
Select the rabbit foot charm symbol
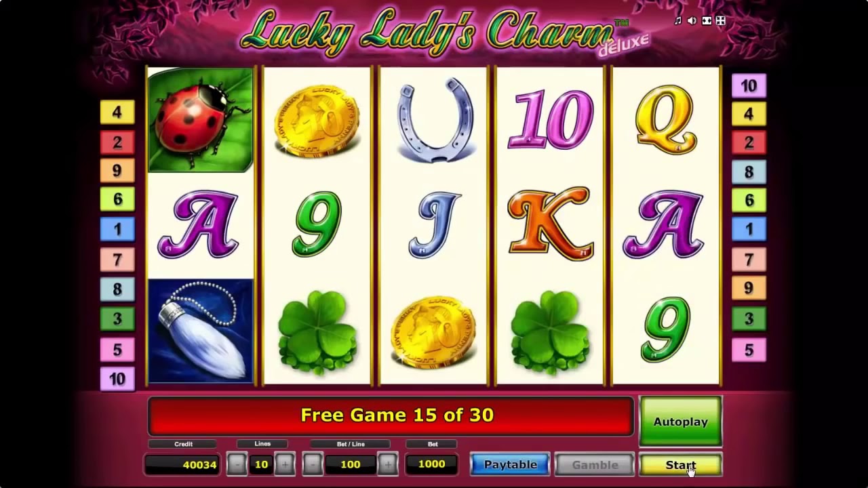coord(200,331)
